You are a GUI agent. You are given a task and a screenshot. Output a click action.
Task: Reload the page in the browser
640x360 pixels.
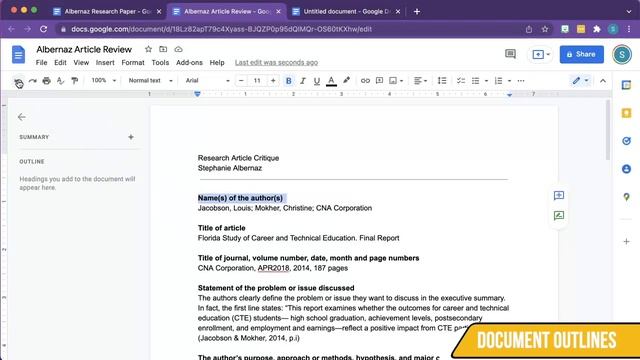(43, 29)
